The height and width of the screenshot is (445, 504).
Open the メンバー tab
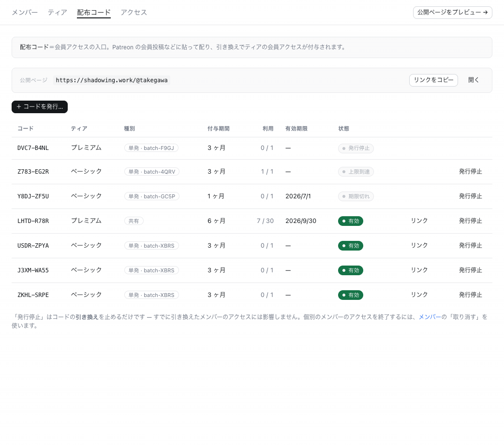(x=25, y=12)
